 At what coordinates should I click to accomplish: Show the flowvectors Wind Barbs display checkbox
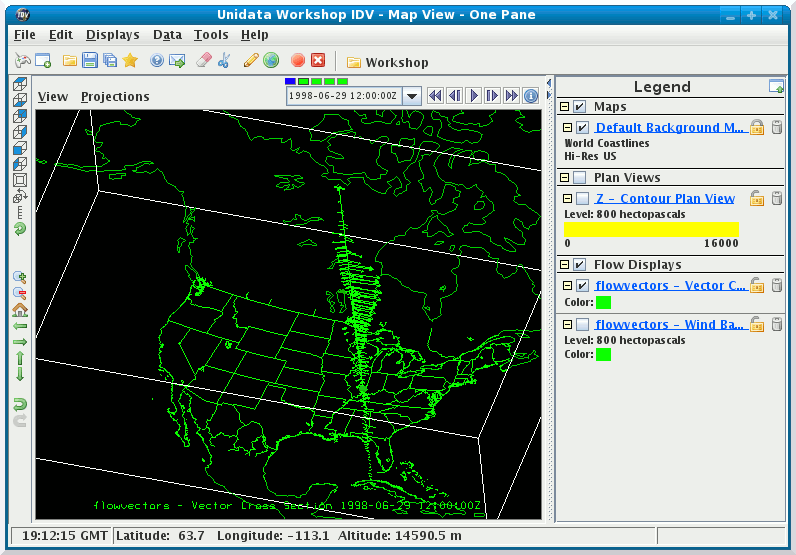[x=582, y=325]
